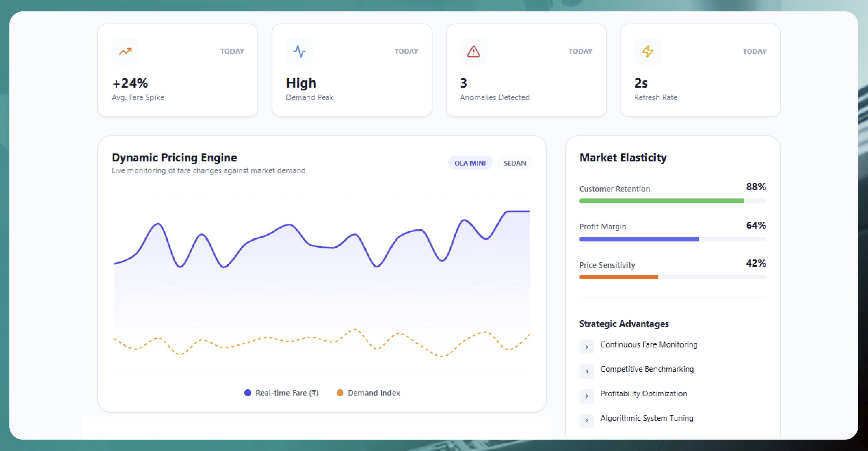Image resolution: width=868 pixels, height=451 pixels.
Task: Click the orange trending-up fare spike icon
Action: (125, 52)
